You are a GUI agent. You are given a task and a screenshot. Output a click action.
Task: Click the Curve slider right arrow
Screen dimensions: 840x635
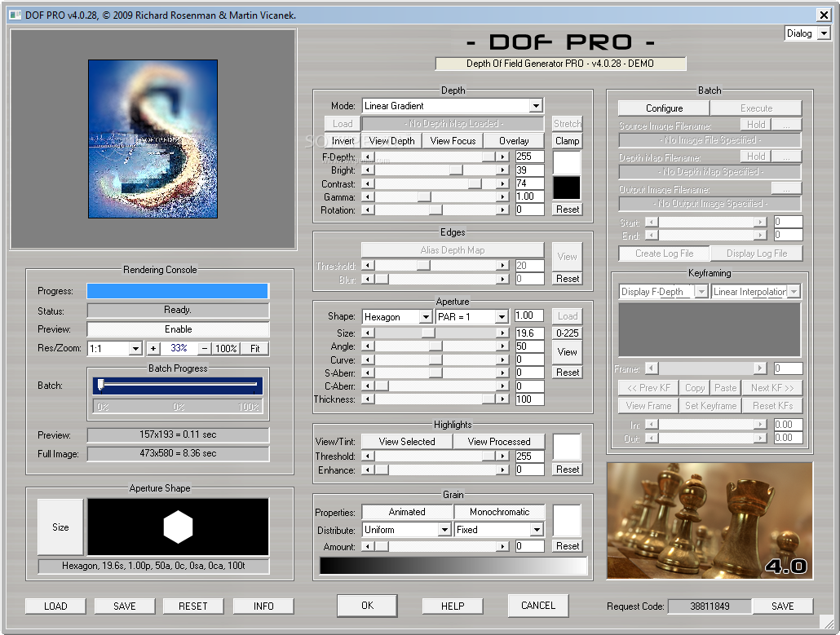[502, 359]
